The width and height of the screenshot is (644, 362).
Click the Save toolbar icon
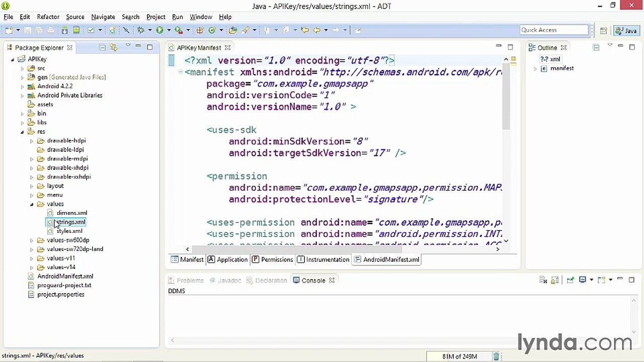28,30
